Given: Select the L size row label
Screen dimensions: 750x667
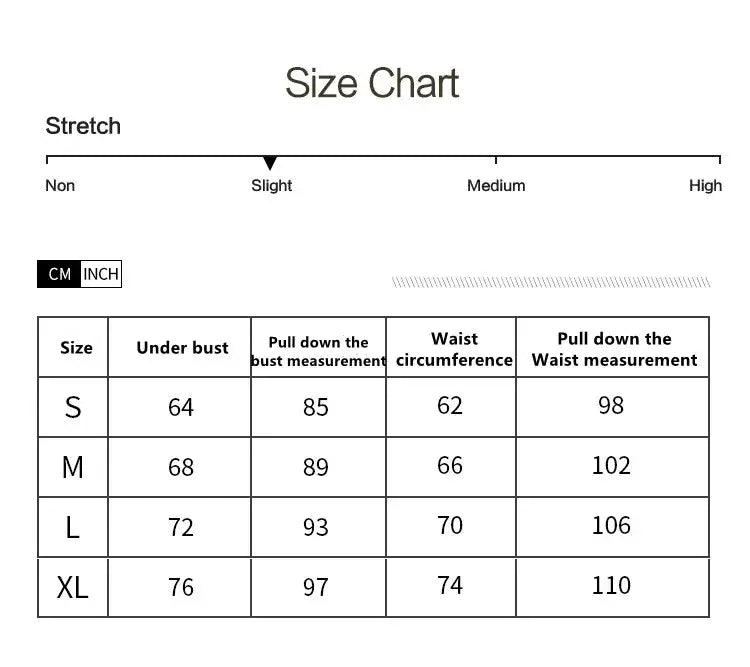Looking at the screenshot, I should click(x=73, y=527).
